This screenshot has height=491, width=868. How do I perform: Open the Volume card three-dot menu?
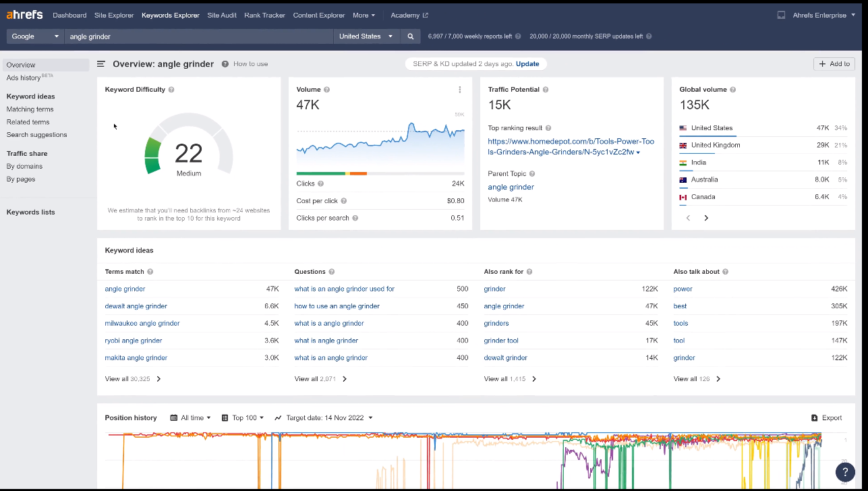[x=460, y=90]
